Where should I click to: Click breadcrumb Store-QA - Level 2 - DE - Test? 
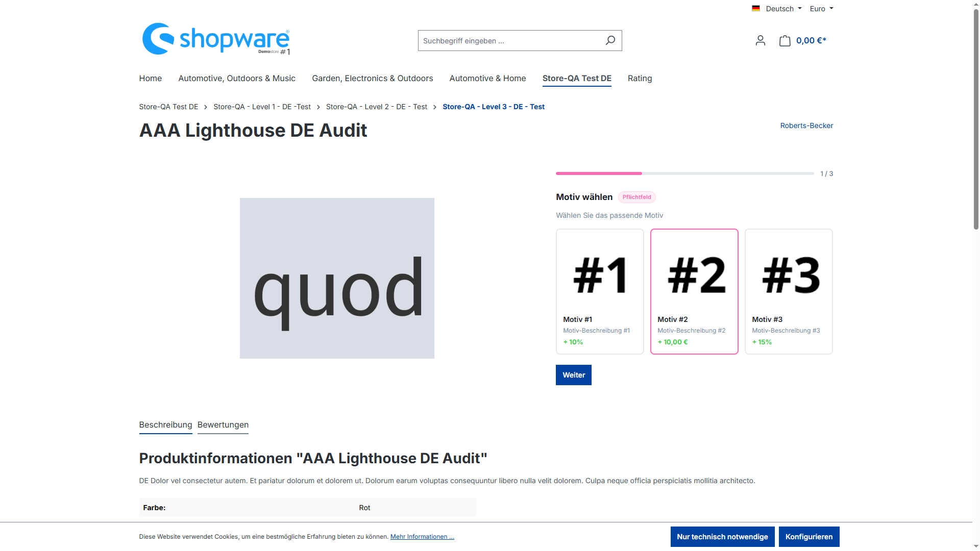[377, 107]
